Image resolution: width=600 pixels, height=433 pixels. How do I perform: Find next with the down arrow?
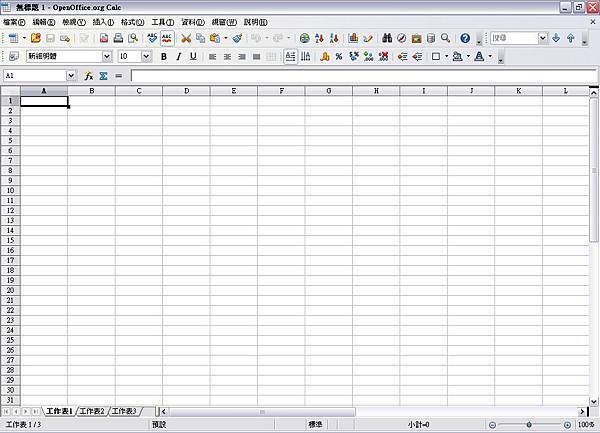pyautogui.click(x=556, y=38)
